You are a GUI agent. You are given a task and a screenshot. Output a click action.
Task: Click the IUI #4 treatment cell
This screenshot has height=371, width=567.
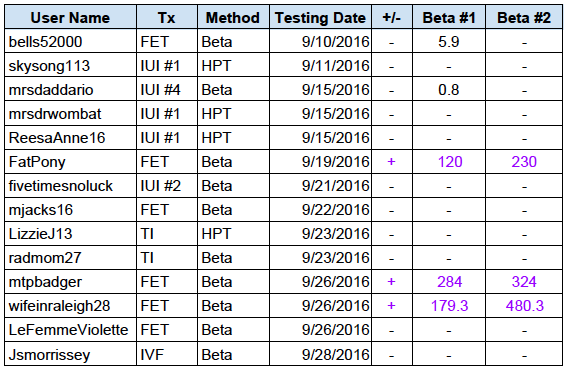point(167,90)
